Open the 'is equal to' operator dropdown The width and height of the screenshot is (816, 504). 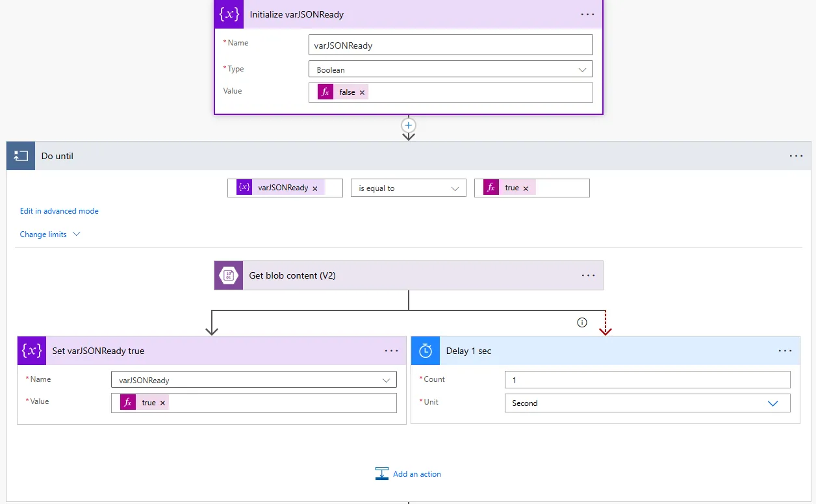pyautogui.click(x=409, y=188)
